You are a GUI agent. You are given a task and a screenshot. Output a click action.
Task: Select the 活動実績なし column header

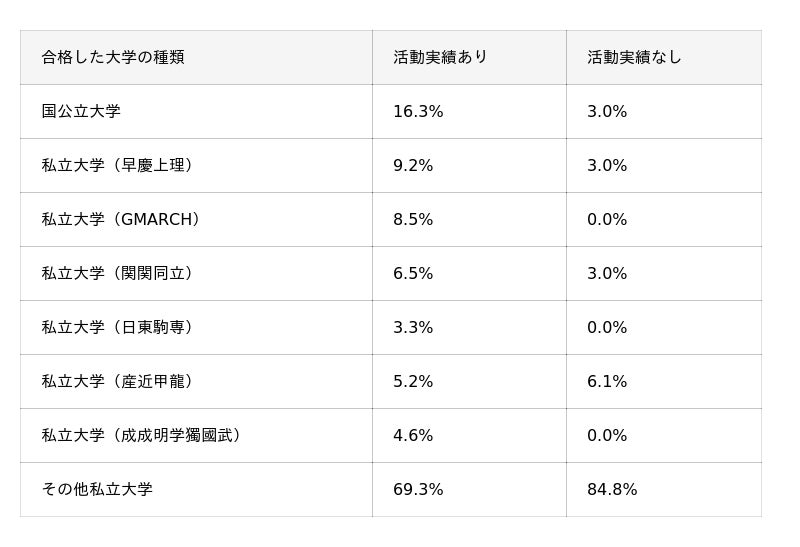pyautogui.click(x=634, y=57)
